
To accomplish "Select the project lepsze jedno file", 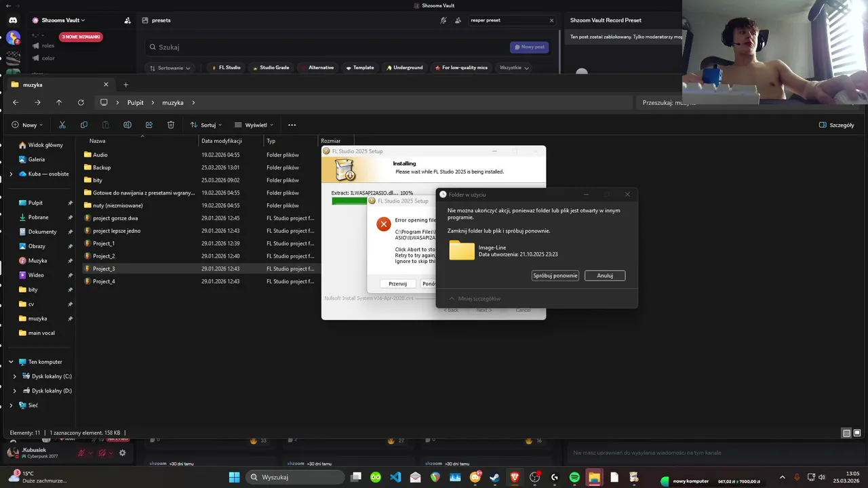I will [200, 230].
